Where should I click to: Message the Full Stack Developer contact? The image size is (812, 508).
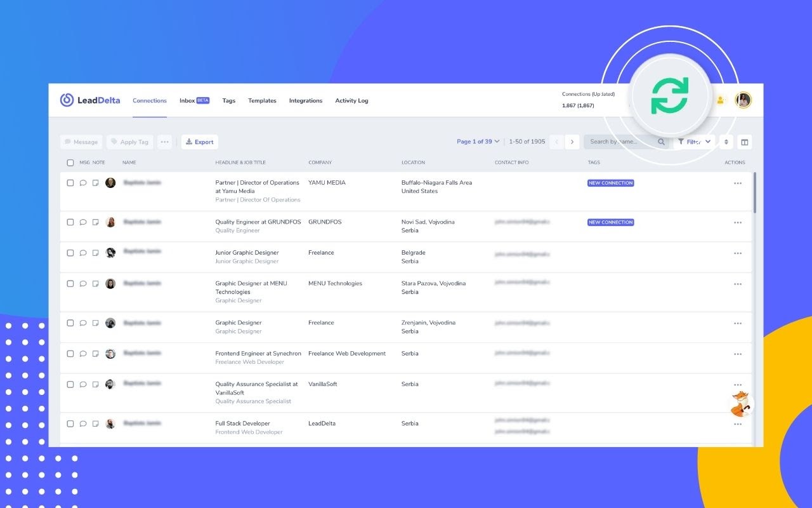[82, 424]
